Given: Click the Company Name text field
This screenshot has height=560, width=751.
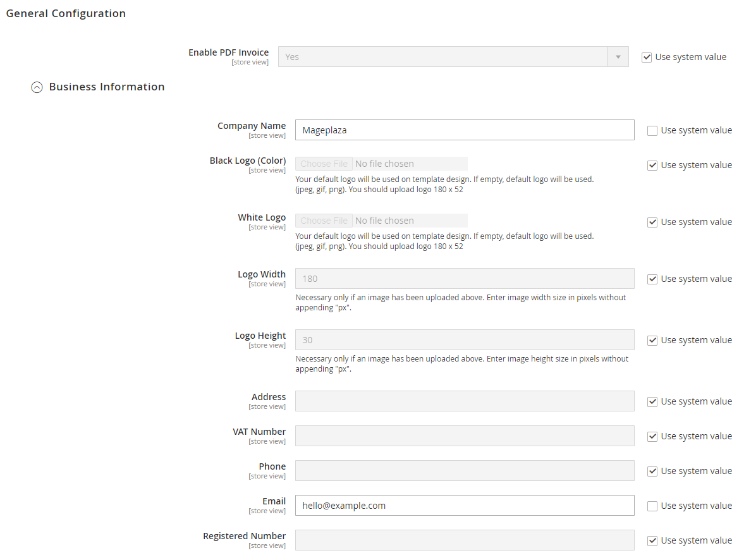Looking at the screenshot, I should [x=464, y=130].
